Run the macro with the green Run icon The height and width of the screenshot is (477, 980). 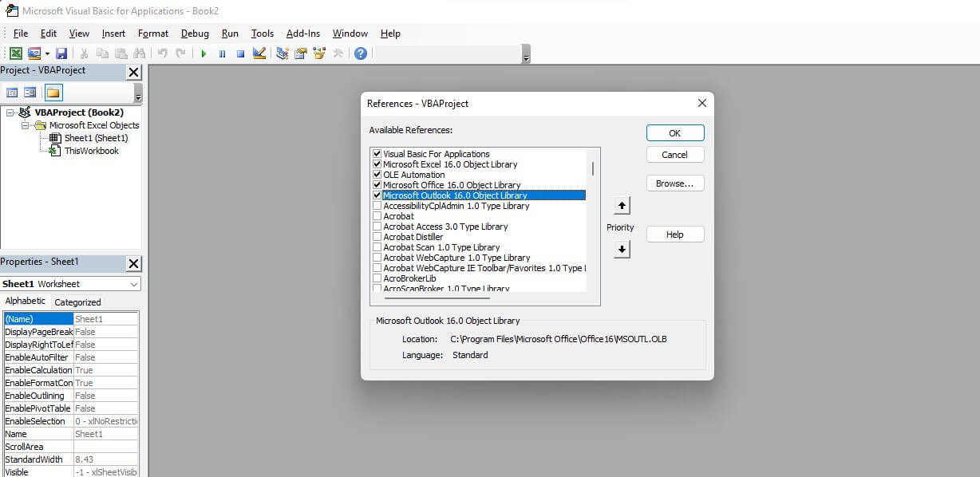click(204, 53)
